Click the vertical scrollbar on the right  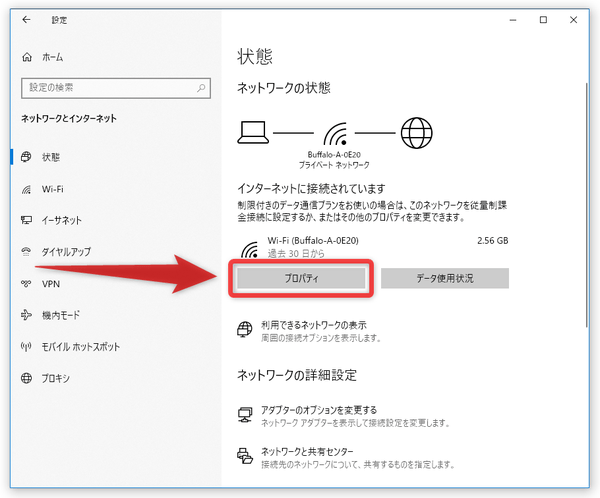tap(586, 205)
